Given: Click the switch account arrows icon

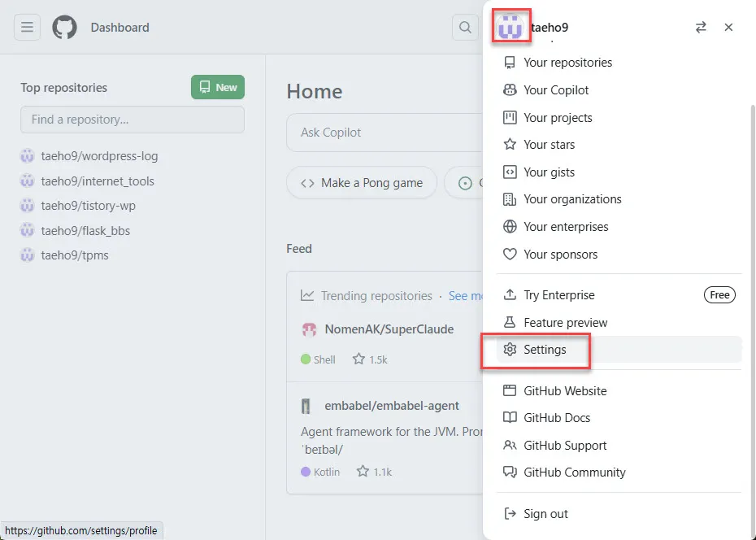Looking at the screenshot, I should (x=701, y=28).
